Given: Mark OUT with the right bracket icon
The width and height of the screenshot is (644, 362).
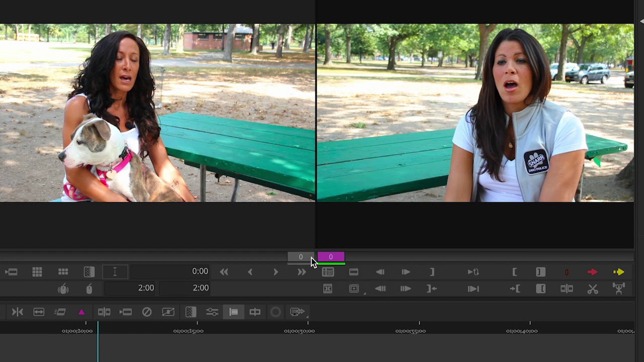Looking at the screenshot, I should click(x=432, y=272).
